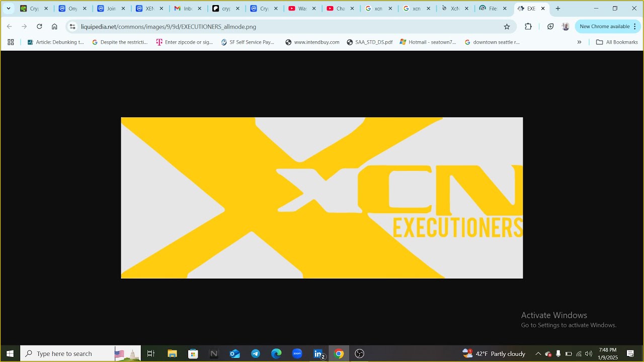Viewport: 644px width, 362px height.
Task: Open the Chrome profile avatar
Action: (x=566, y=27)
